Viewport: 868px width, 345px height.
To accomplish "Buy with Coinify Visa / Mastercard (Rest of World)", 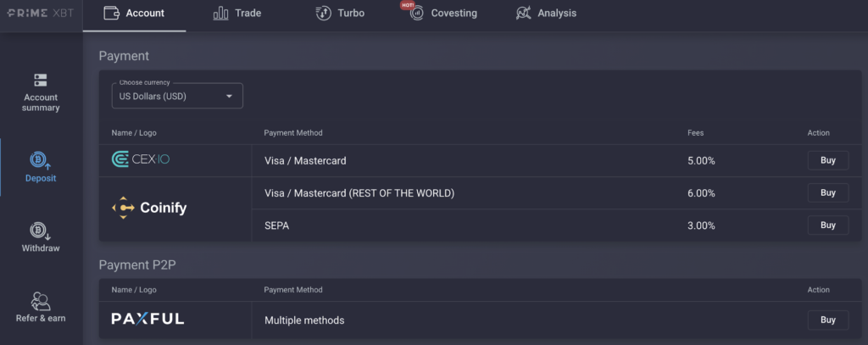I will click(827, 192).
